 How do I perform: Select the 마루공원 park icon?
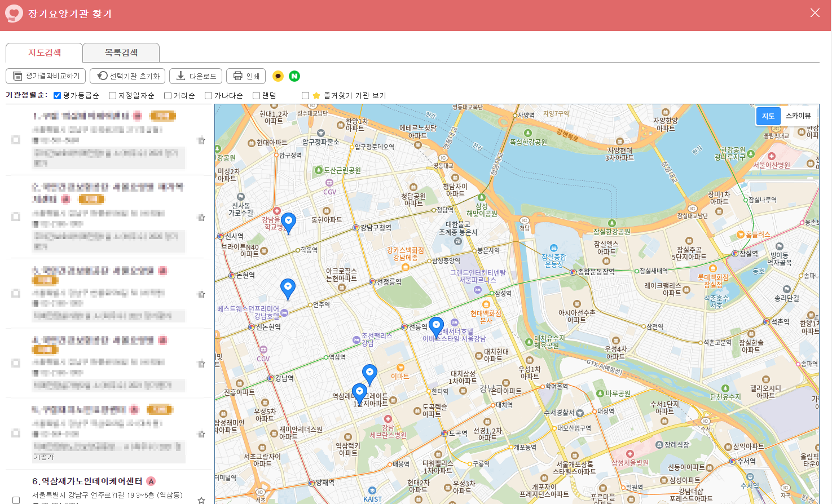(600, 394)
